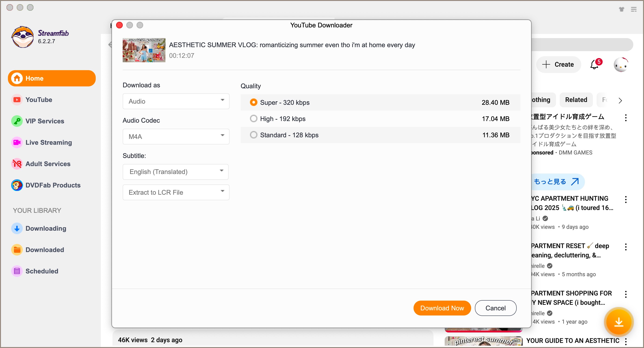644x348 pixels.
Task: Go to YouTube in sidebar menu
Action: coord(39,100)
